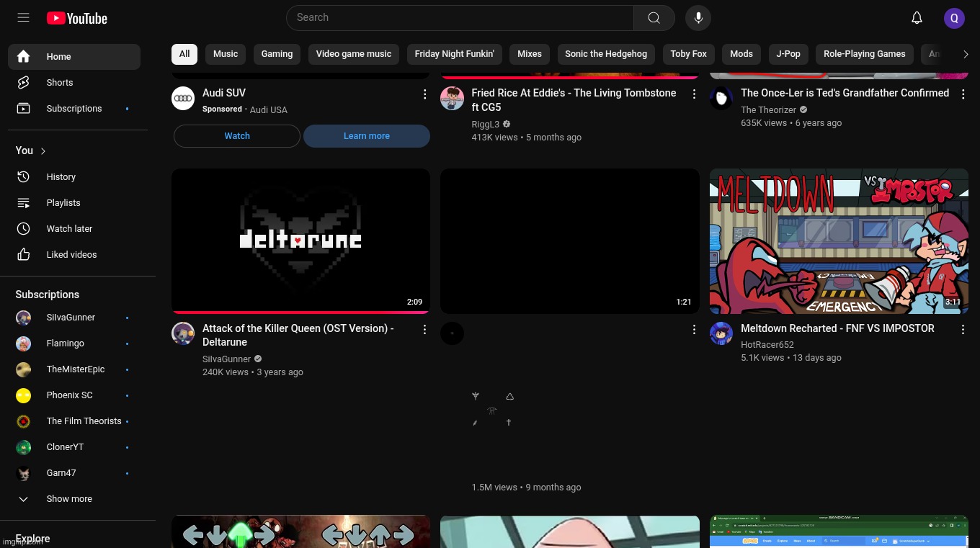
Task: Open more options for Meltdown Recharted video
Action: tap(963, 330)
